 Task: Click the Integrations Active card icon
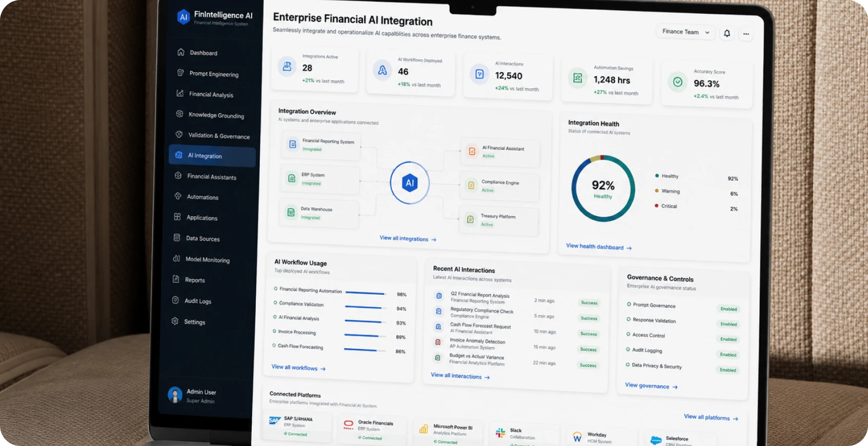pyautogui.click(x=287, y=67)
